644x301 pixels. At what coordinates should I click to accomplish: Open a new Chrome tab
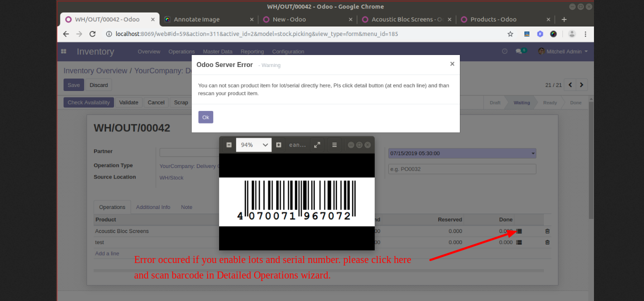pyautogui.click(x=564, y=19)
